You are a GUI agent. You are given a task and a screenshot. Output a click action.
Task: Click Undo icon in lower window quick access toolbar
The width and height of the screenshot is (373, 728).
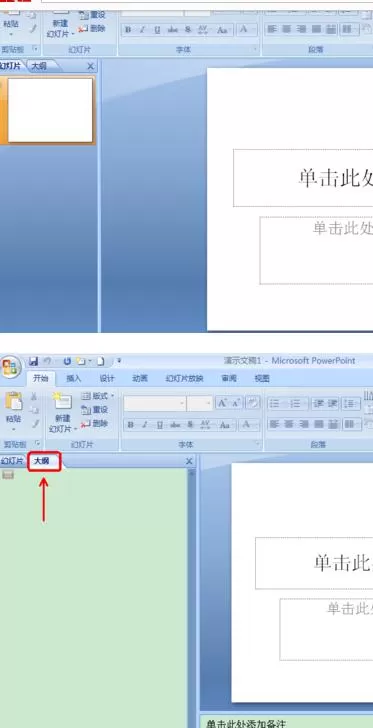[47, 361]
